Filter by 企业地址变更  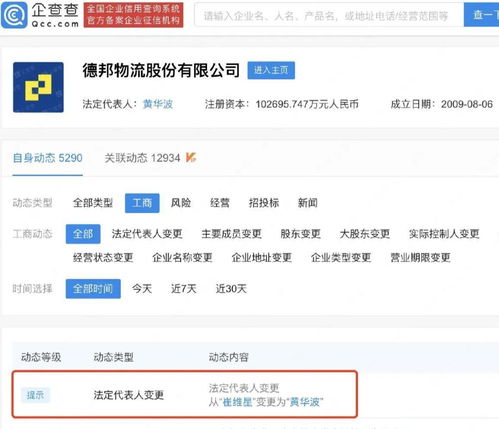pyautogui.click(x=262, y=258)
